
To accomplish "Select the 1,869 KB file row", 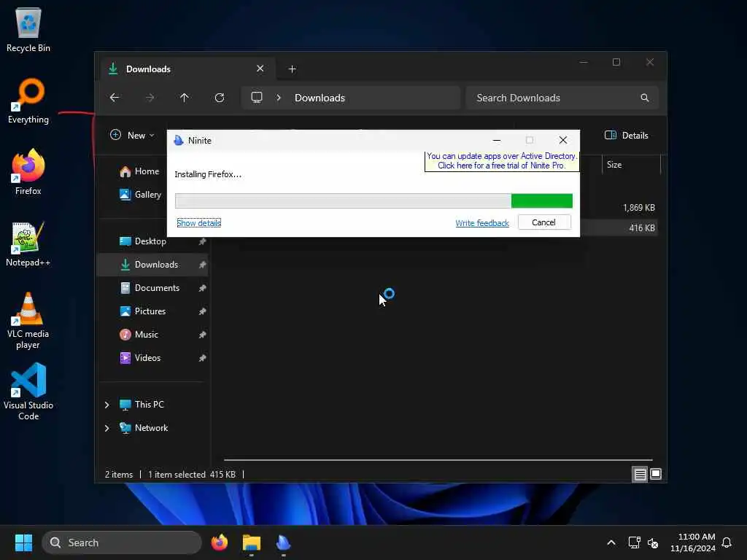I will (x=619, y=208).
